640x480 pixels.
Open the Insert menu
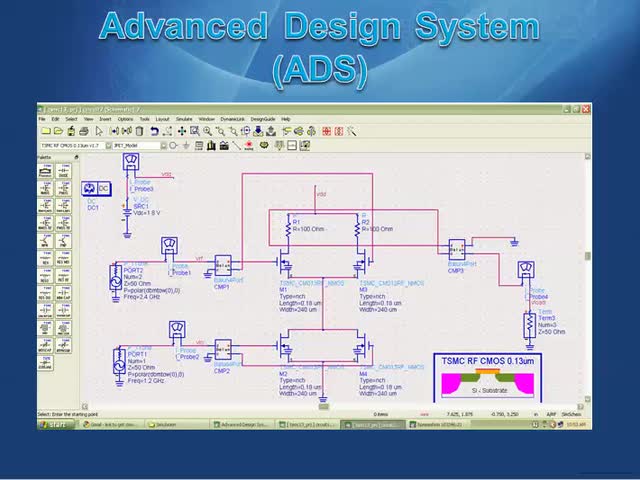(x=105, y=119)
